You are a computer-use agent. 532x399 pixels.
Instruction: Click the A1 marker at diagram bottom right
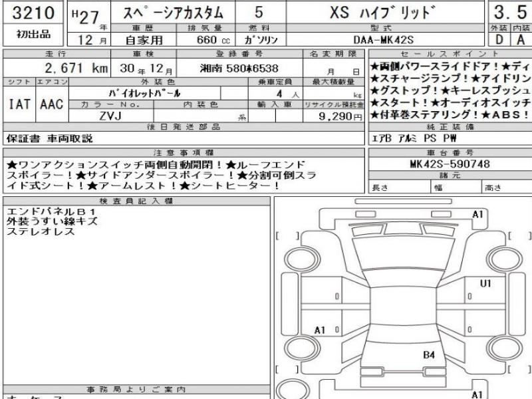tap(477, 394)
